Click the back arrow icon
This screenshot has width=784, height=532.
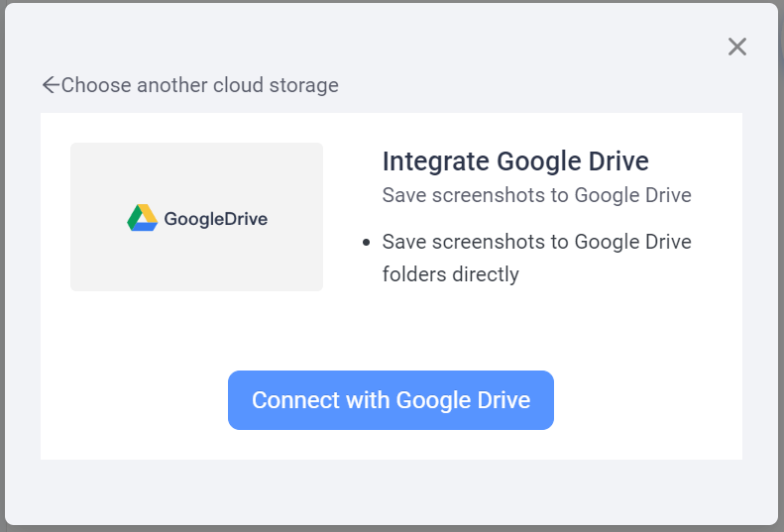point(51,85)
